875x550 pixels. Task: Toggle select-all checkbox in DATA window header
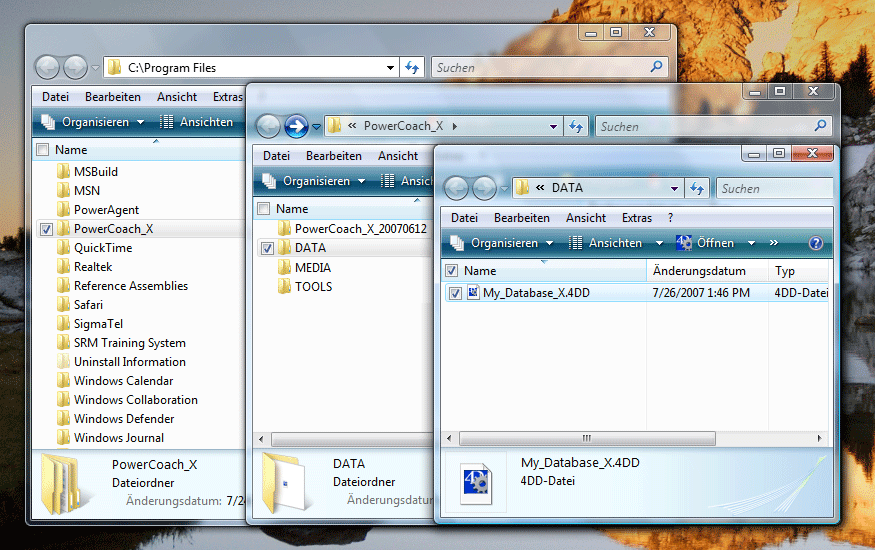[451, 271]
